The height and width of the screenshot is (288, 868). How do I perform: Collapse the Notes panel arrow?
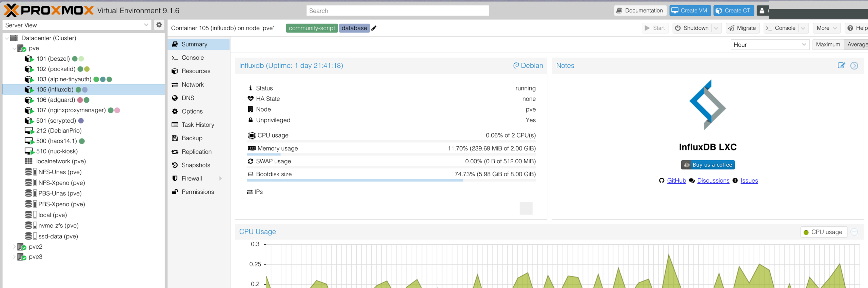[x=854, y=65]
